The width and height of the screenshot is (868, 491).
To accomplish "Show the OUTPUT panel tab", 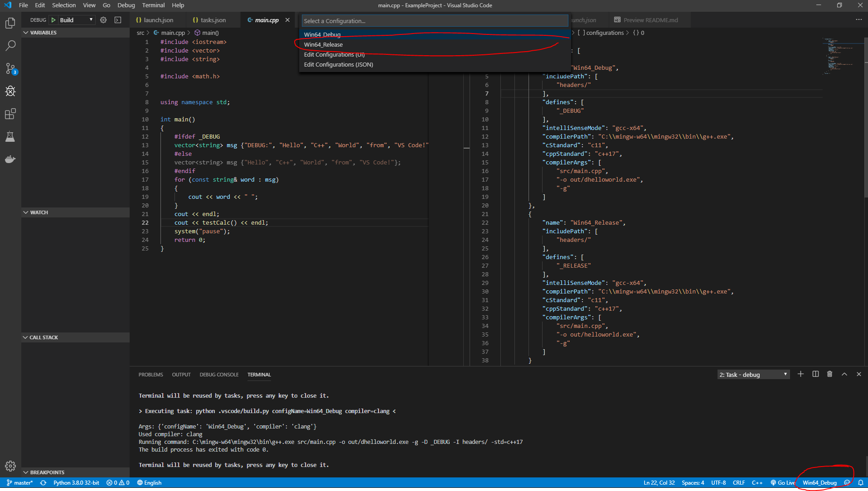I will 181,375.
